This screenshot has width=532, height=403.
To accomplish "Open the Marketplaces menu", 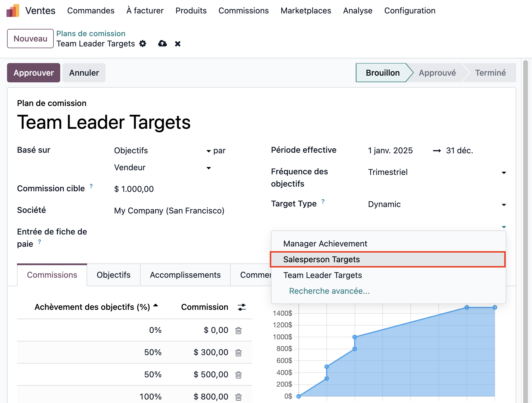I will 306,11.
